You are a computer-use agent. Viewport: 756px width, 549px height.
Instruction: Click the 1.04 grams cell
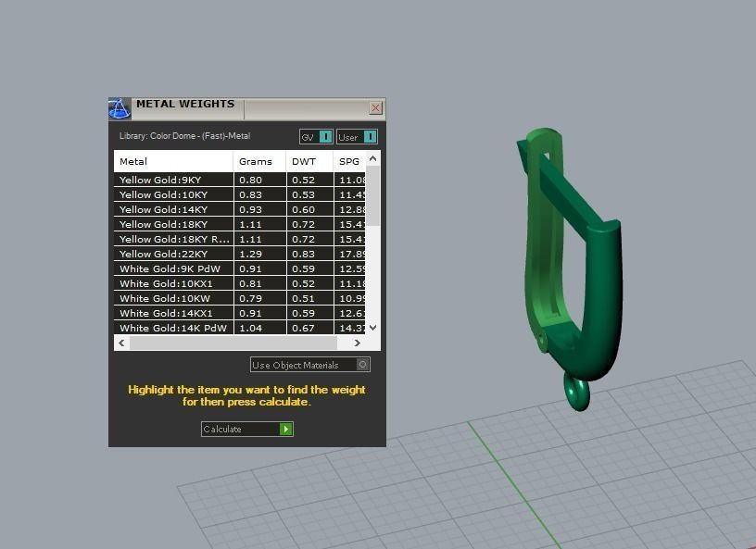coord(259,328)
